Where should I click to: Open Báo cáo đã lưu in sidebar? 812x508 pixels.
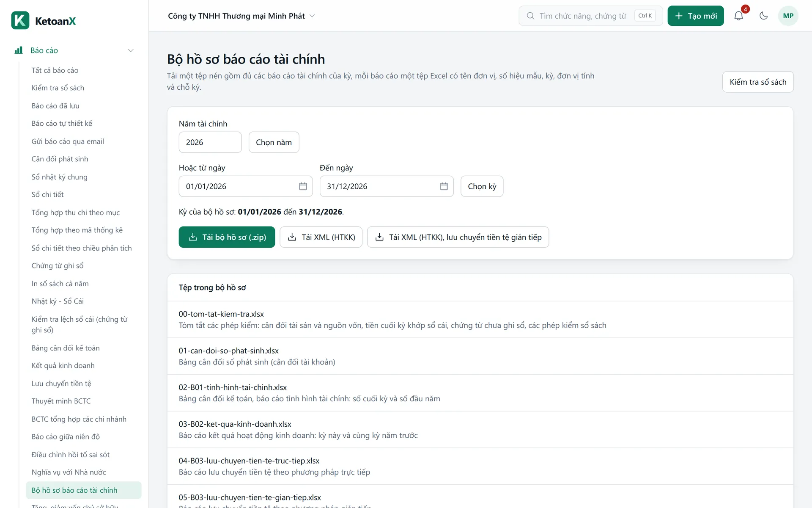pyautogui.click(x=84, y=106)
